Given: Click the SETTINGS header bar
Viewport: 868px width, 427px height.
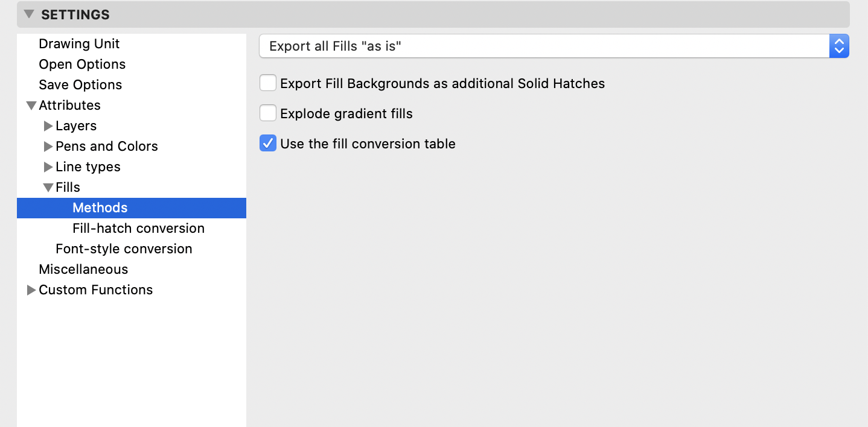Looking at the screenshot, I should [433, 14].
